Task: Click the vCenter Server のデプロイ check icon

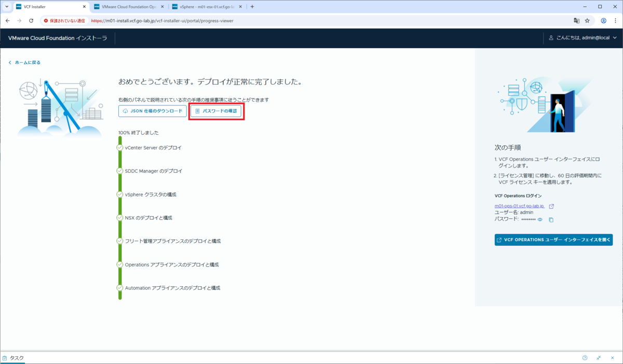Action: [120, 147]
